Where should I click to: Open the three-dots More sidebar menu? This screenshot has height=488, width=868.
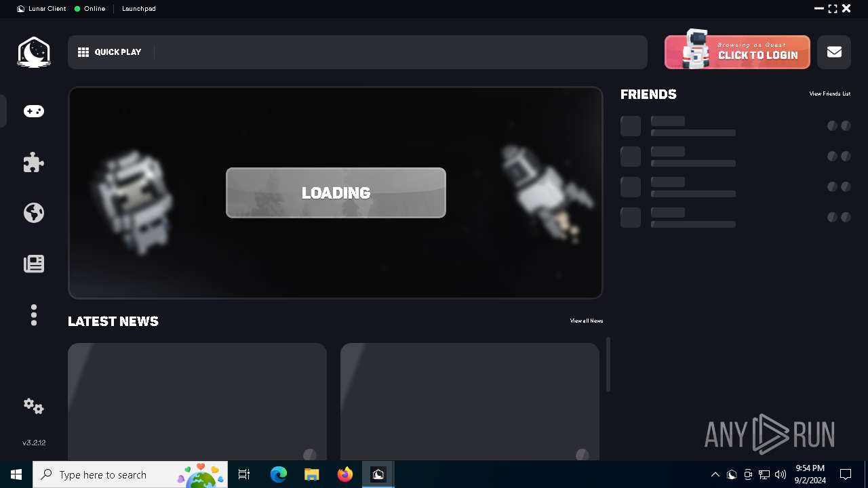(34, 315)
